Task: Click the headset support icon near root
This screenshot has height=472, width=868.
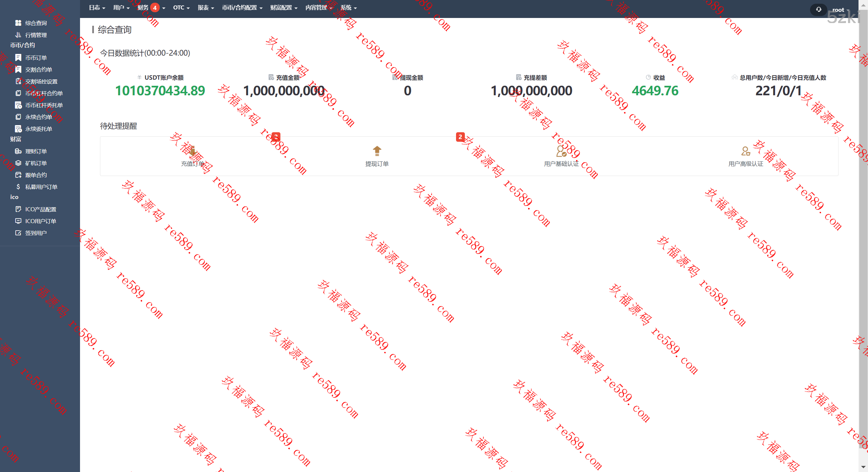Action: pos(818,9)
